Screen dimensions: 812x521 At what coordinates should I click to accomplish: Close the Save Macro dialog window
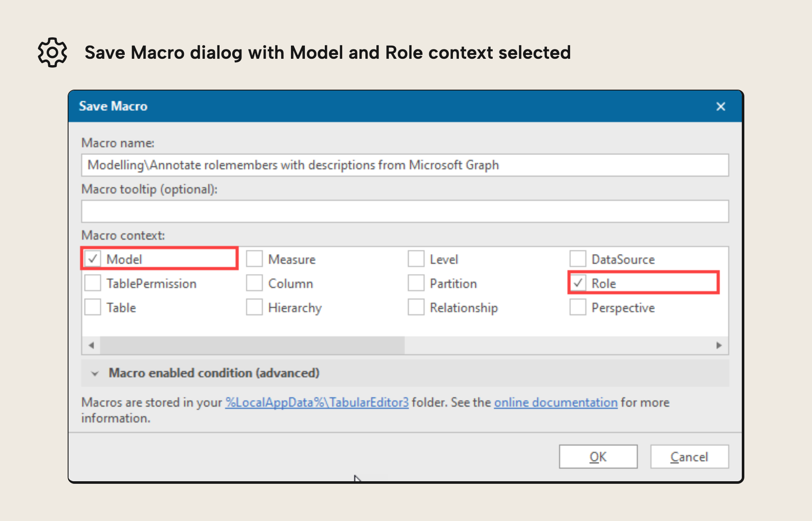click(x=721, y=106)
